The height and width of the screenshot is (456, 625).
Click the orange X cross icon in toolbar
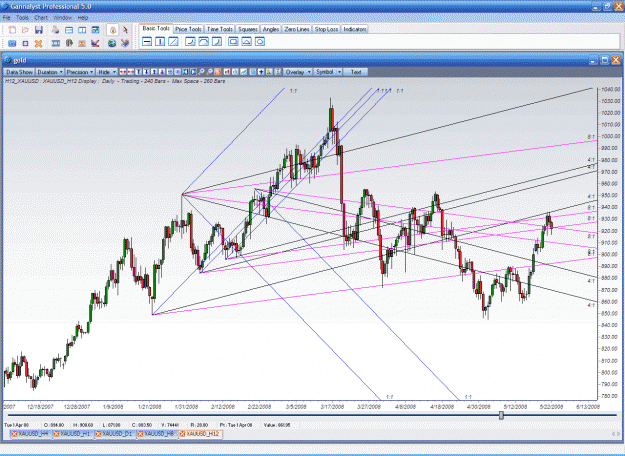39,43
